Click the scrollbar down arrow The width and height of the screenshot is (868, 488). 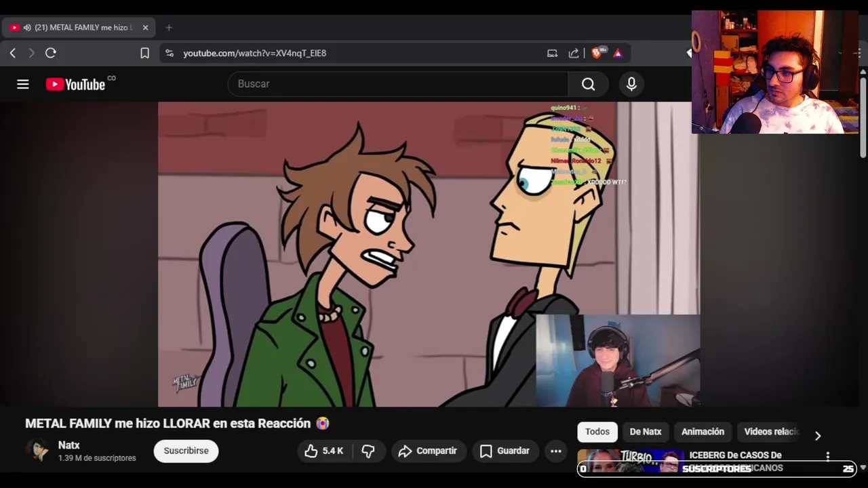click(863, 468)
